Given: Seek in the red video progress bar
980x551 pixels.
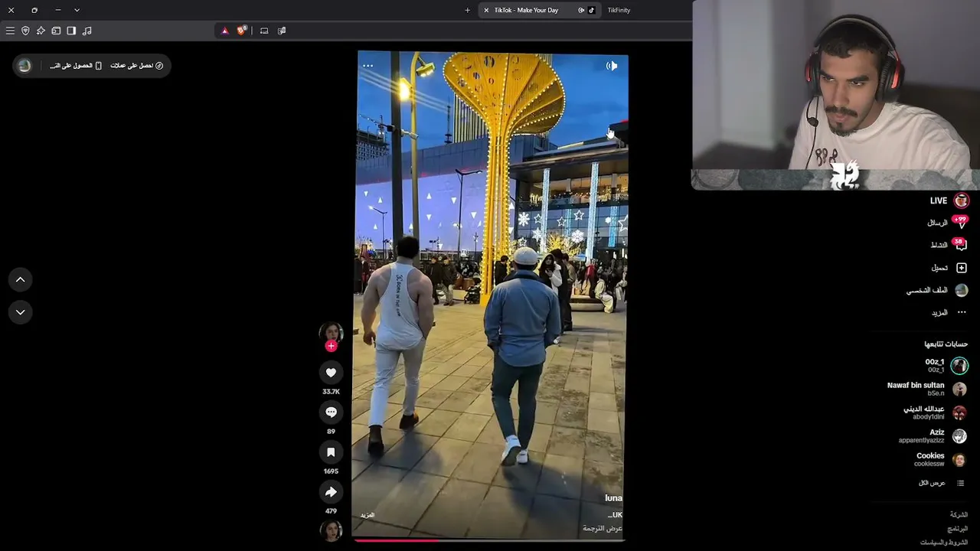Looking at the screenshot, I should (488, 540).
